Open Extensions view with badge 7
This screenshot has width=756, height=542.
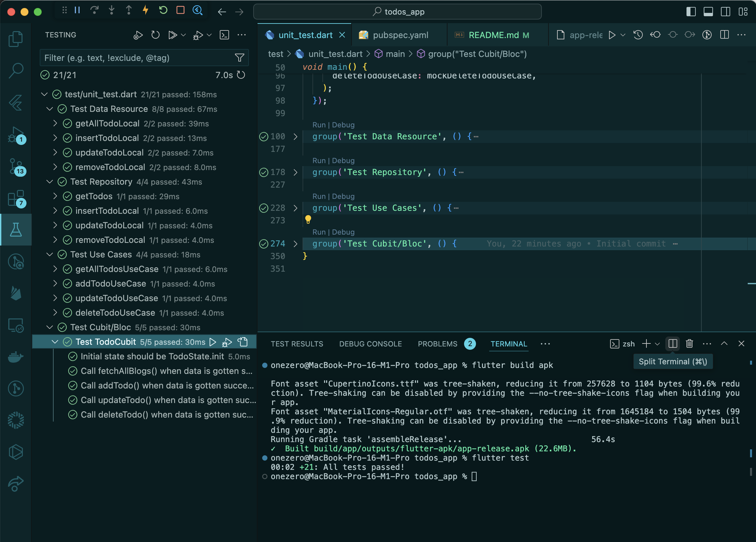click(16, 198)
